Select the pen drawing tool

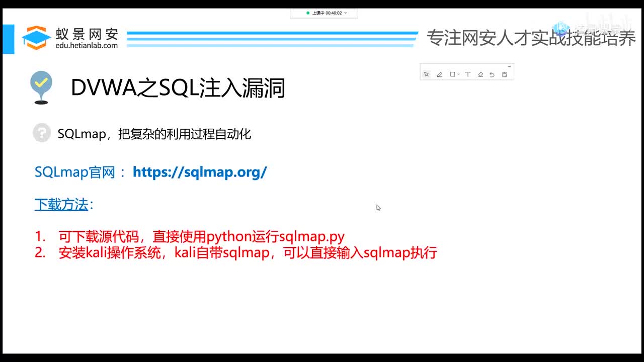[x=439, y=74]
